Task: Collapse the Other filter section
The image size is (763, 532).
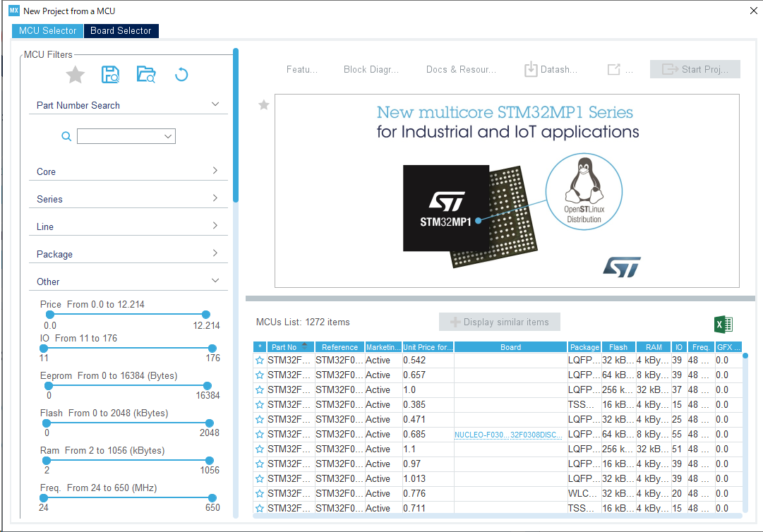Action: pos(215,281)
